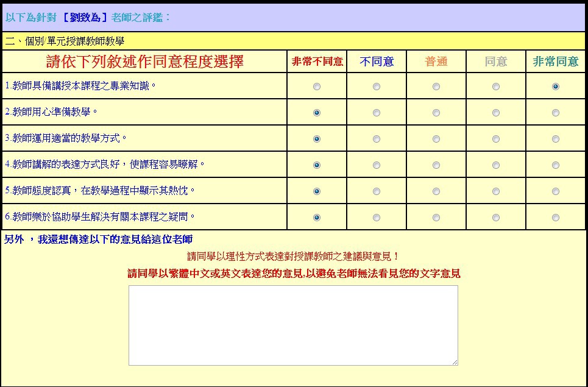Click statement 2.教師用心準備教學

pyautogui.click(x=51, y=112)
